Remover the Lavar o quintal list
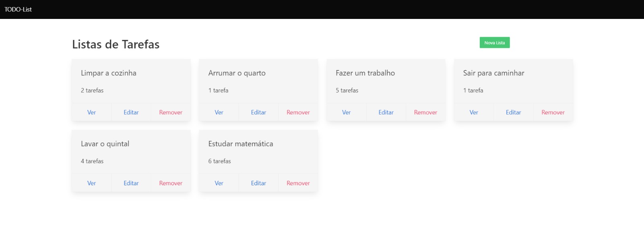The width and height of the screenshot is (644, 234). coord(170,182)
